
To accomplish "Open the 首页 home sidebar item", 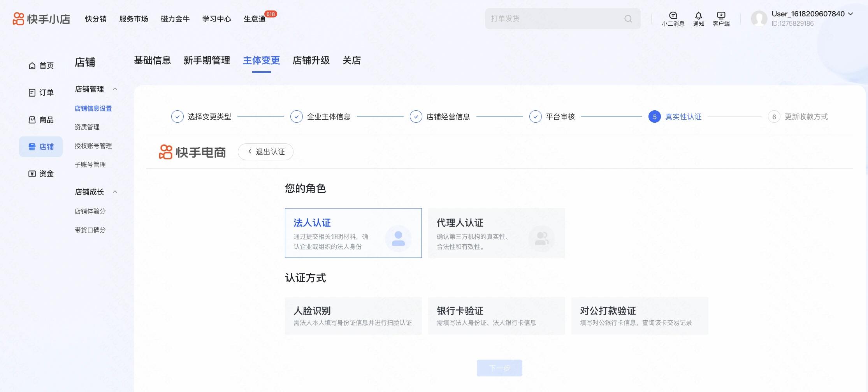I will pyautogui.click(x=41, y=65).
